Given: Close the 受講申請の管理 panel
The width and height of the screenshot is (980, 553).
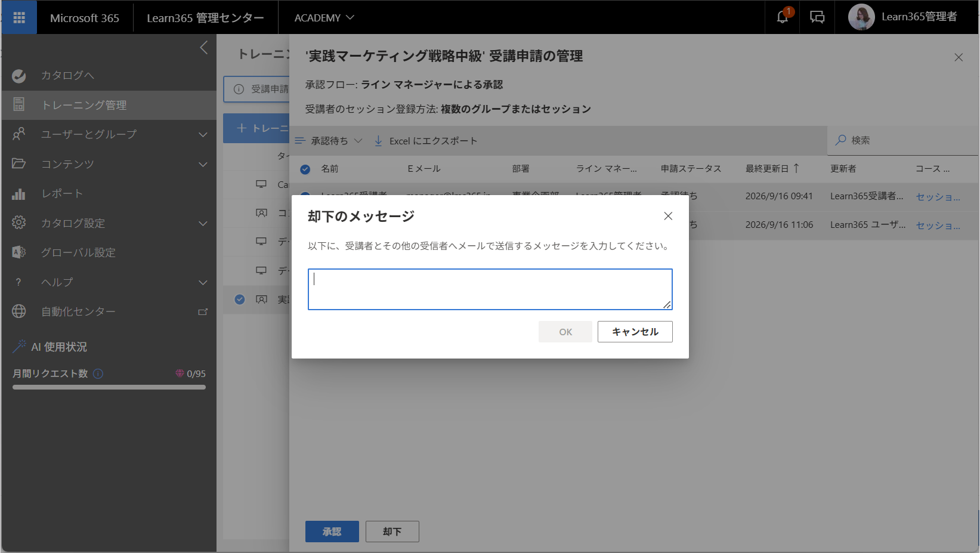Looking at the screenshot, I should click(959, 57).
